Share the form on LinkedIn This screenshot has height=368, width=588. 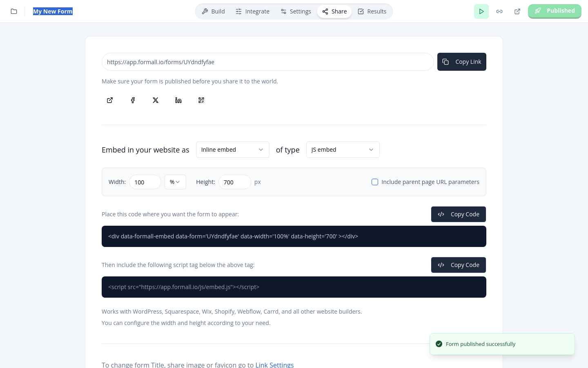(178, 100)
